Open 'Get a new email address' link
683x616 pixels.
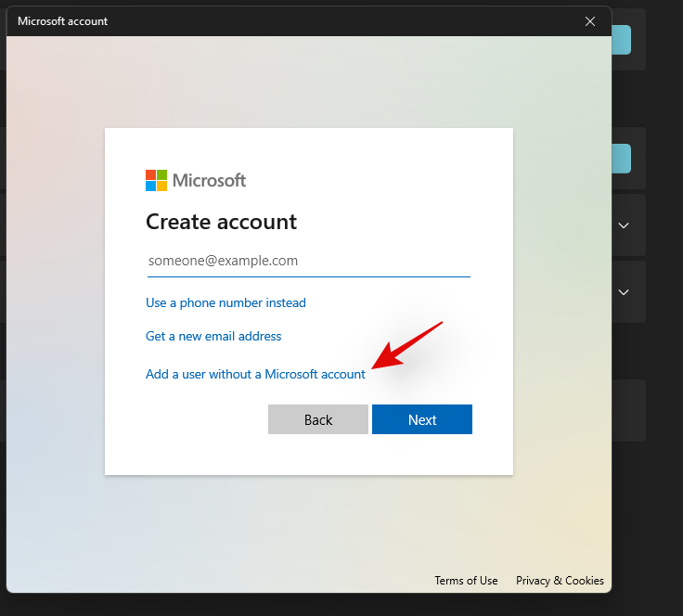(x=213, y=336)
